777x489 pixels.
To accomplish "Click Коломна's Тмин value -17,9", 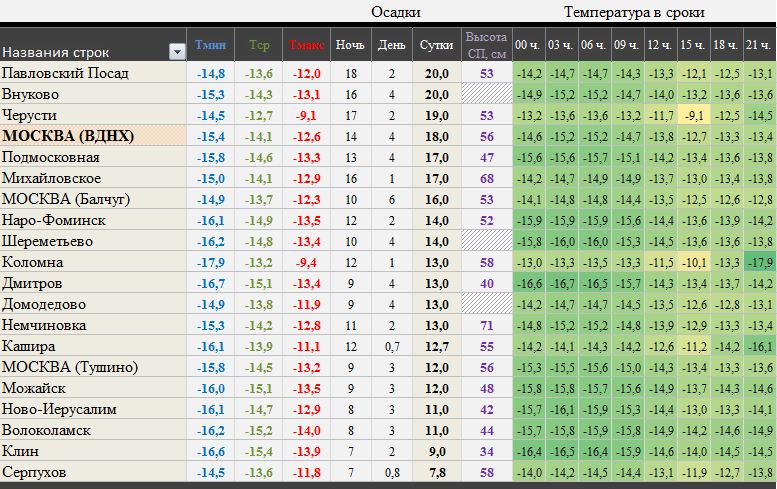I will (211, 262).
